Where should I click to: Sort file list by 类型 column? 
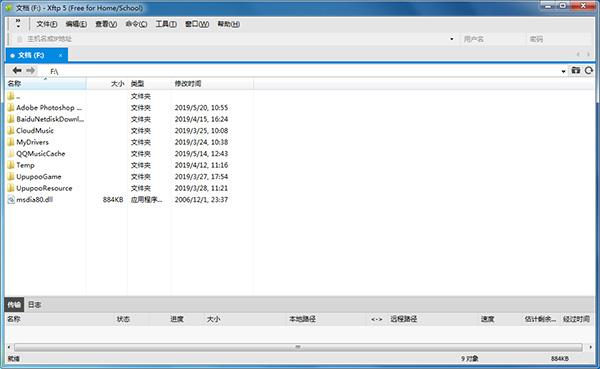click(150, 83)
